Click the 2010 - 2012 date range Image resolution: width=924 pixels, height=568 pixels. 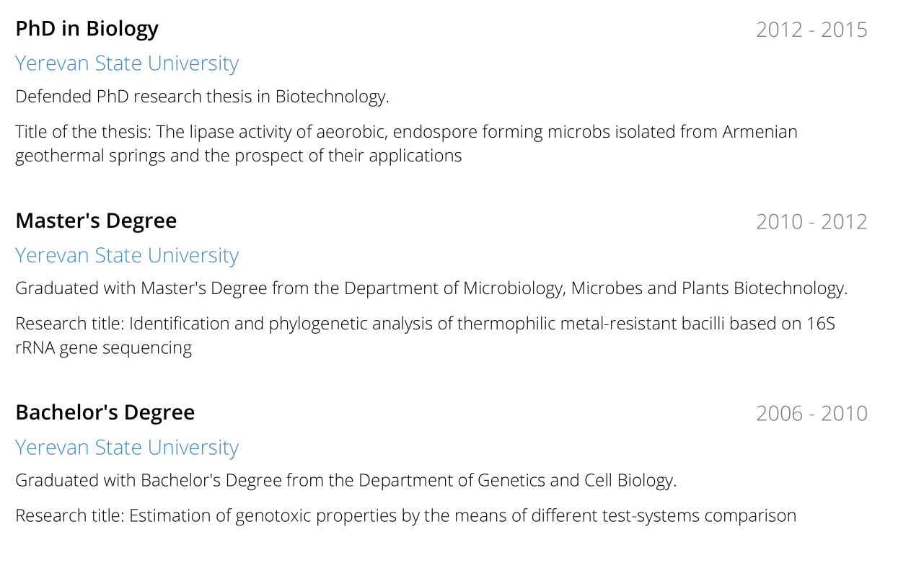(811, 221)
